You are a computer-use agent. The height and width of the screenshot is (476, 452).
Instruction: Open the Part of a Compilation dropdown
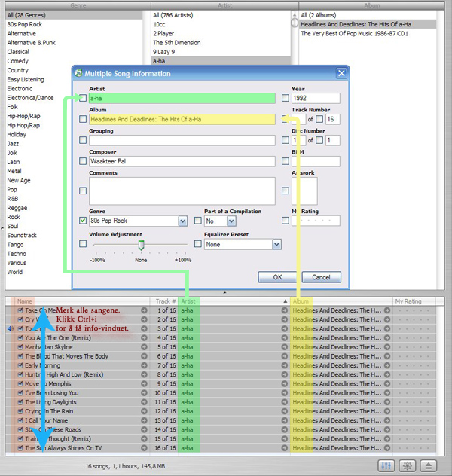point(231,221)
